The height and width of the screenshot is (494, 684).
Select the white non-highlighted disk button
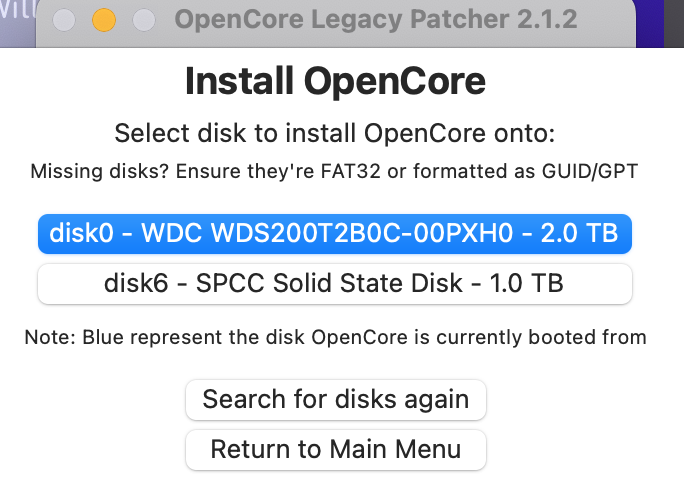(335, 283)
